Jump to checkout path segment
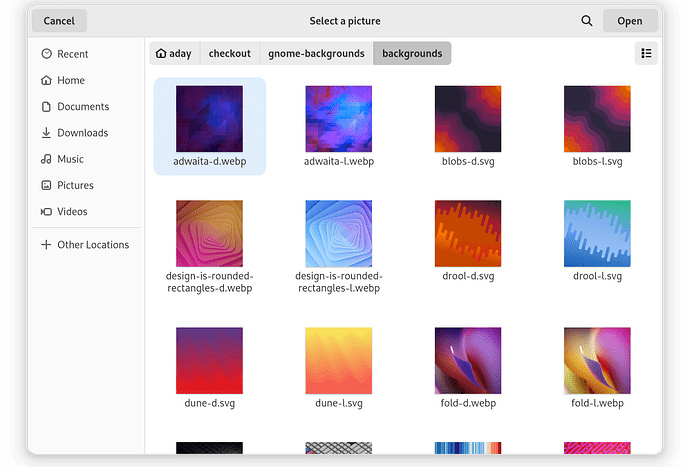 click(230, 54)
